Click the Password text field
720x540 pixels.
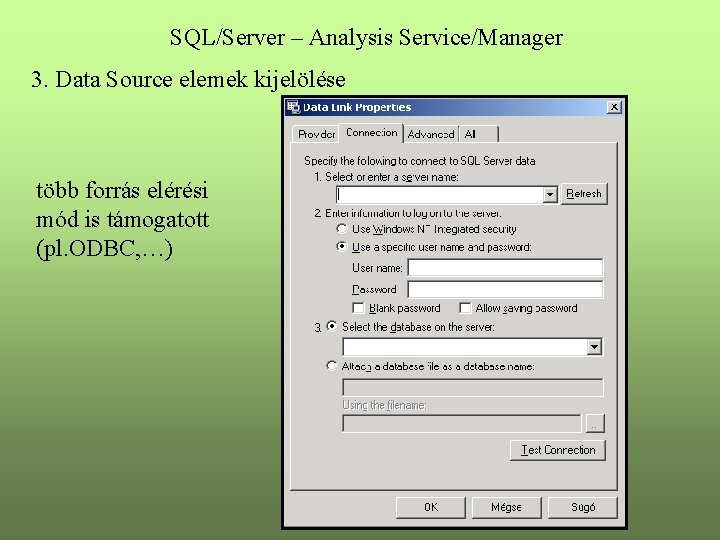(x=505, y=289)
